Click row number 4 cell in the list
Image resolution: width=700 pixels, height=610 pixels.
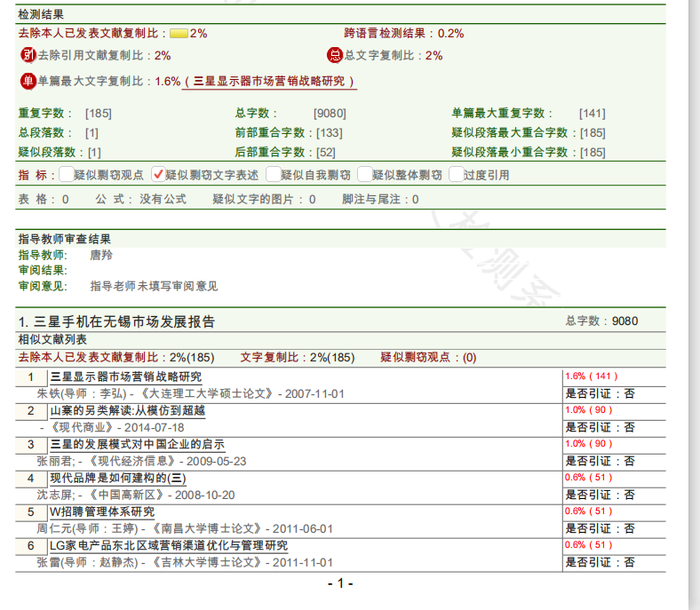31,479
